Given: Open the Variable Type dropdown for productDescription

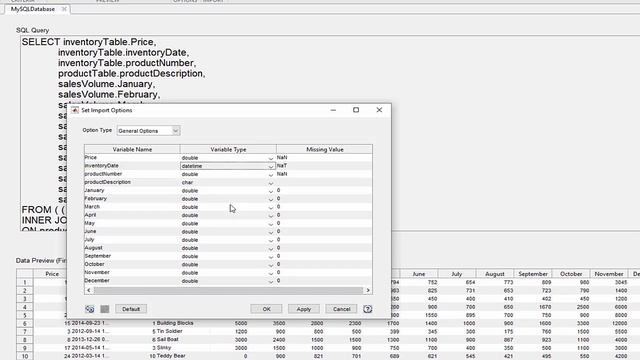Looking at the screenshot, I should pos(270,182).
